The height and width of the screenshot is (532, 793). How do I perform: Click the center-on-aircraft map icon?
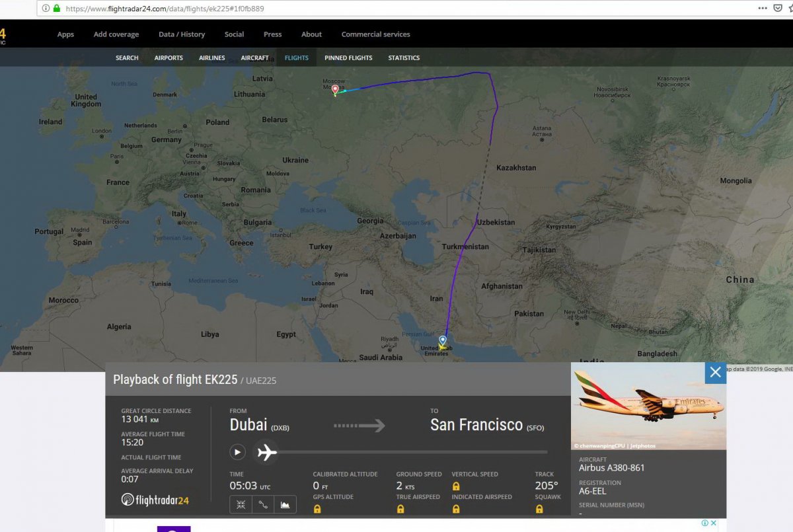(x=241, y=505)
